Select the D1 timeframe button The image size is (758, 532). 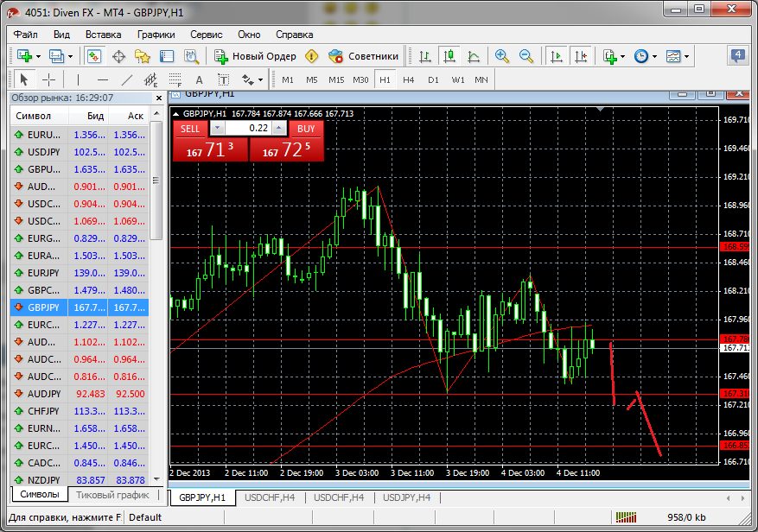(433, 79)
